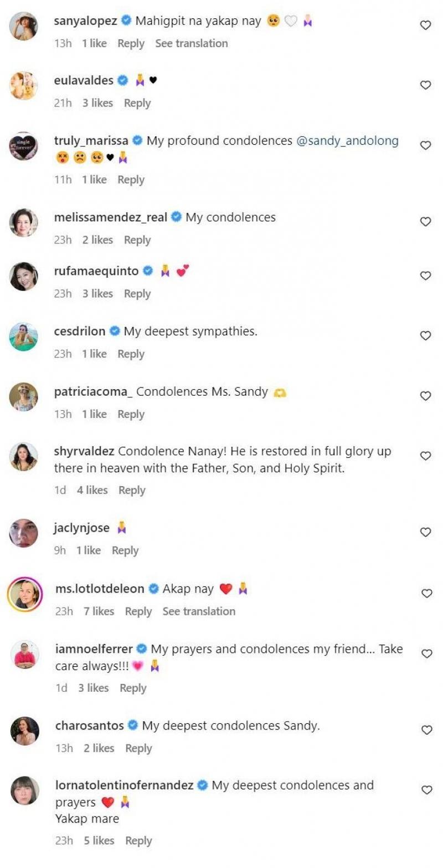The image size is (443, 868).
Task: Expand translation for ms.lotlotdeleon's comment
Action: click(x=199, y=611)
